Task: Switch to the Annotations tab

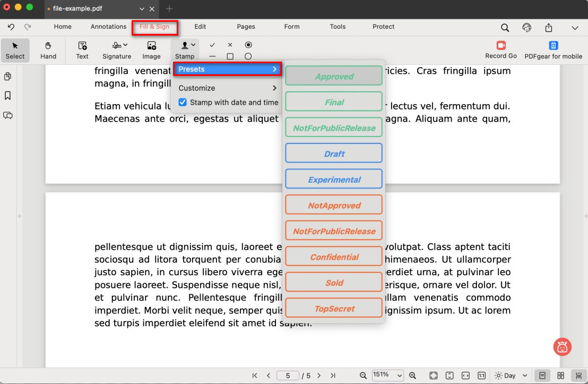Action: [108, 27]
